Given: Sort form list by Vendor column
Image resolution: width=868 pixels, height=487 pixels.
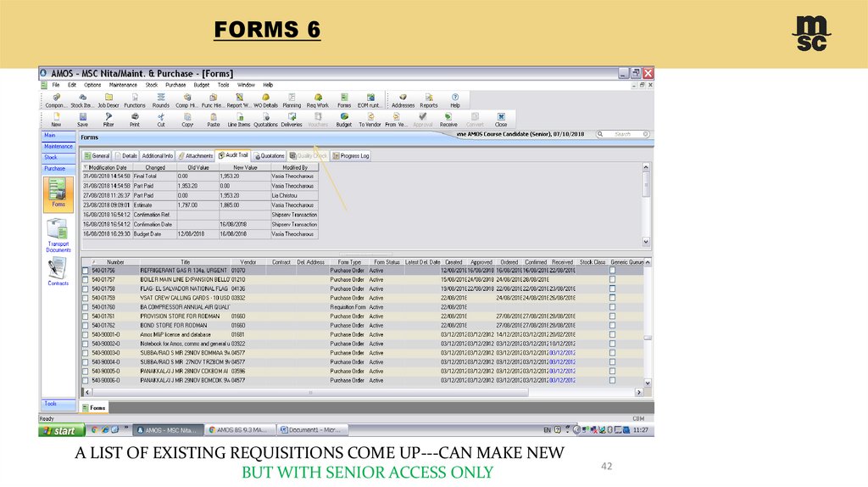Looking at the screenshot, I should click(248, 262).
